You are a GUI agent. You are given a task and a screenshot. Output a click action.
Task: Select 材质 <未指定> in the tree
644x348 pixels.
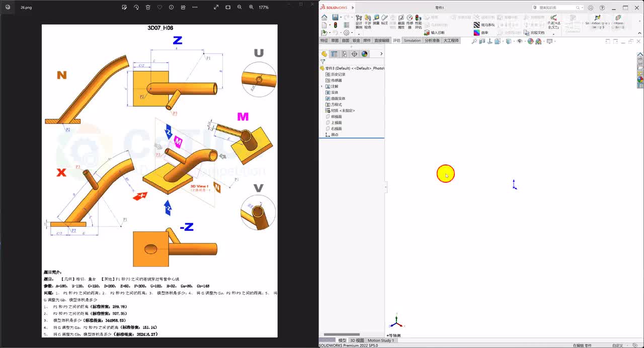click(340, 111)
